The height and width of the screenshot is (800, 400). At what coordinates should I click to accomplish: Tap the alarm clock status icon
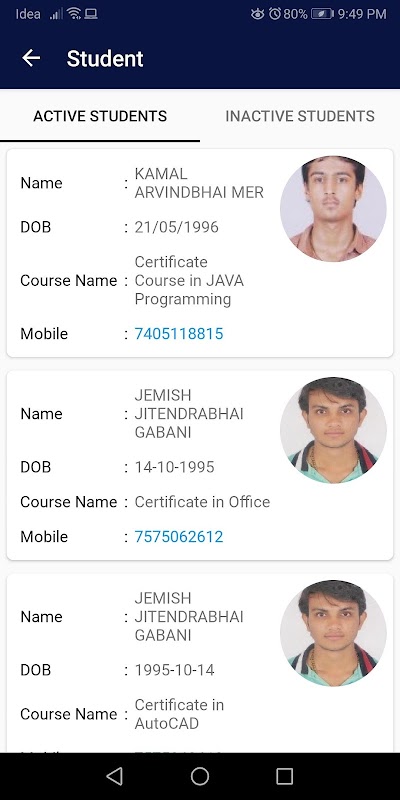tap(274, 14)
